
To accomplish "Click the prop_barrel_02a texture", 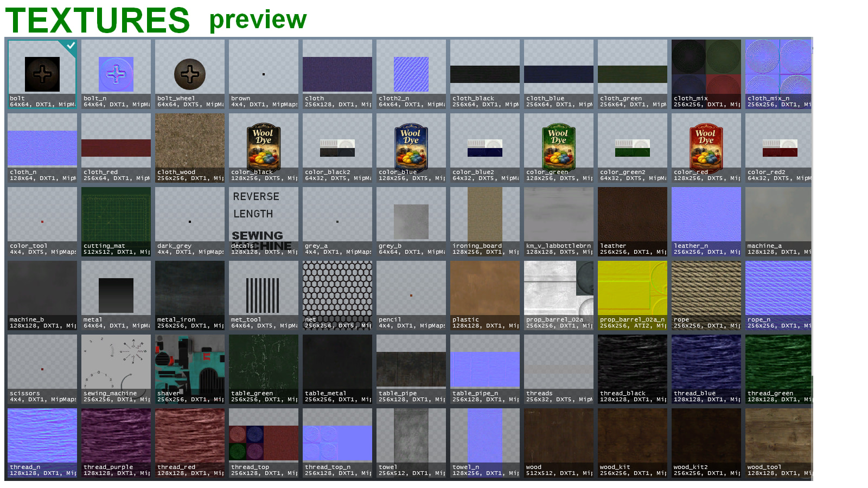I will (559, 296).
